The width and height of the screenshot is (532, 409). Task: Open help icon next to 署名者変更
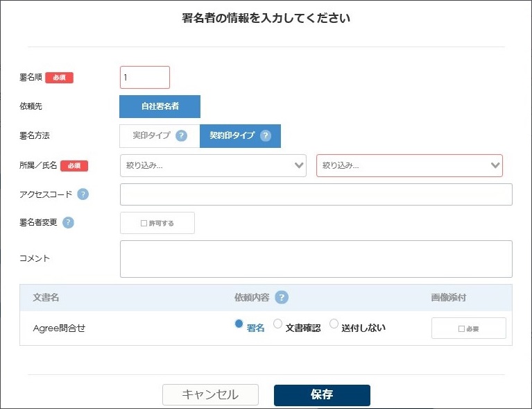(x=68, y=222)
